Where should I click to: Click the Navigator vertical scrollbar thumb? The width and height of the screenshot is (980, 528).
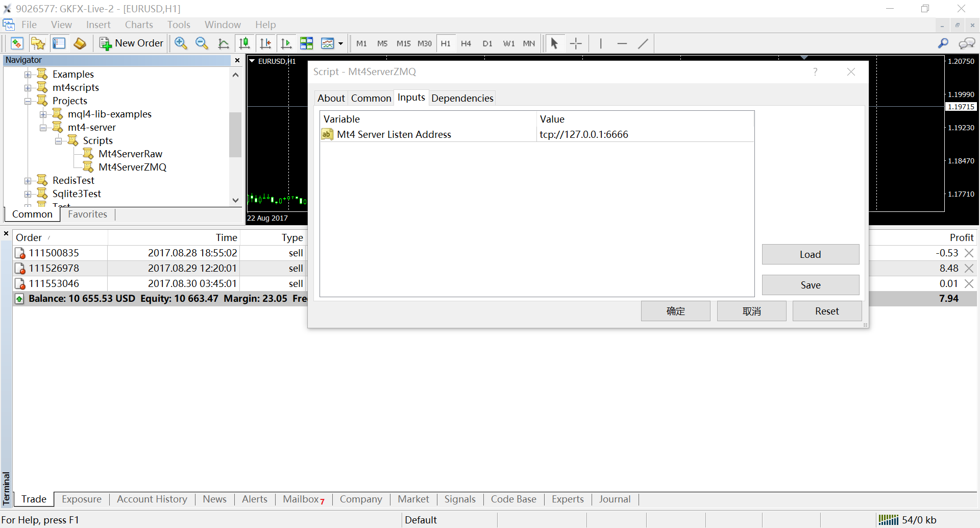(x=235, y=134)
